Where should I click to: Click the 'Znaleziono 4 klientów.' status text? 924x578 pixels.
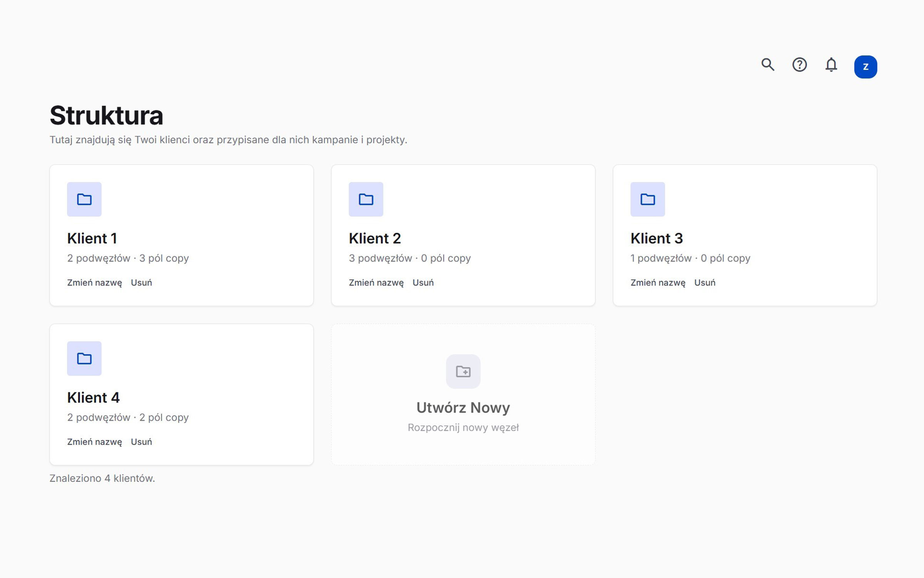tap(102, 478)
